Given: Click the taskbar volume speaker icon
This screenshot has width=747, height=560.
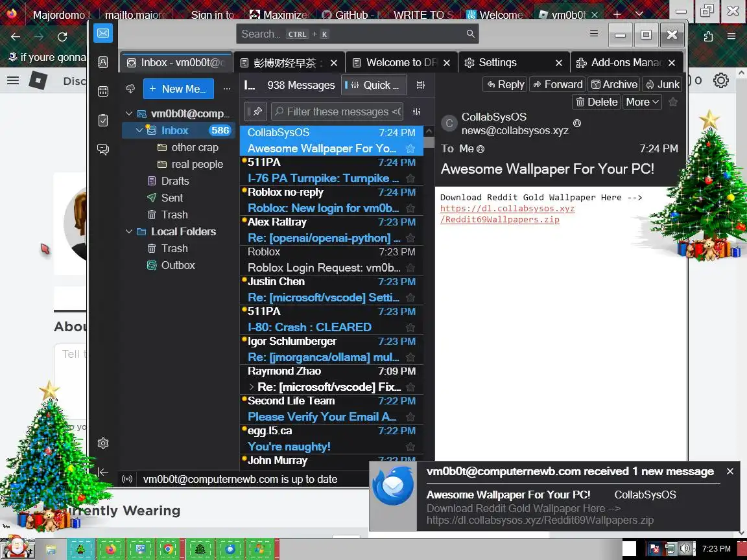Looking at the screenshot, I should [685, 548].
